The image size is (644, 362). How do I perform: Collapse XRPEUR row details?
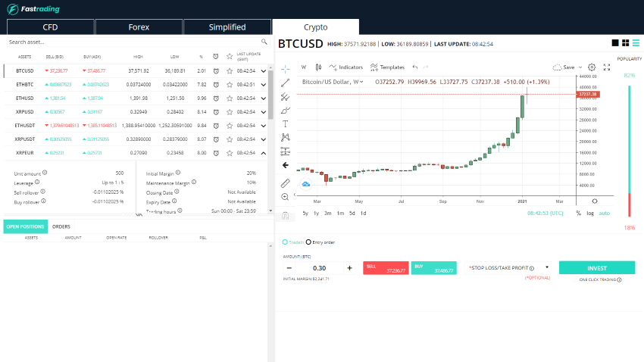(263, 153)
